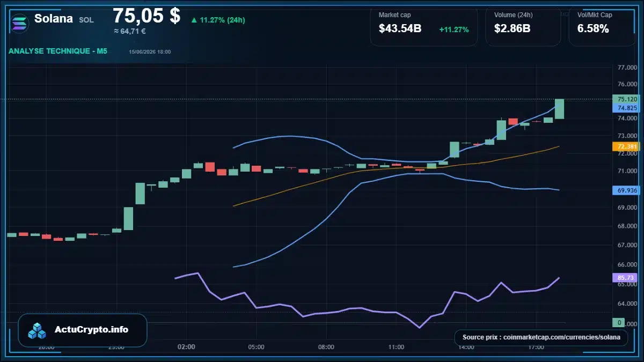Click the 75.120 current price tag

coord(627,99)
